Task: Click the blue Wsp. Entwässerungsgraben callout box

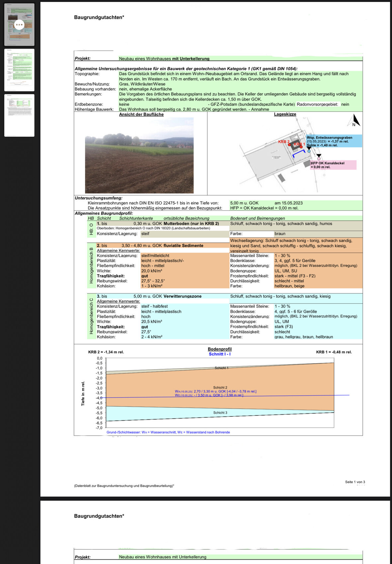Action: tap(334, 141)
